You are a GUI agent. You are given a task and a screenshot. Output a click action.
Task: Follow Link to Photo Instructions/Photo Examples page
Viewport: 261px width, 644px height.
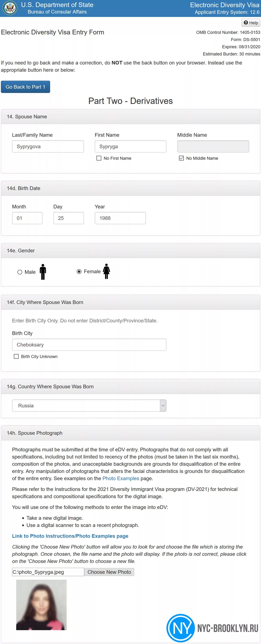70,536
